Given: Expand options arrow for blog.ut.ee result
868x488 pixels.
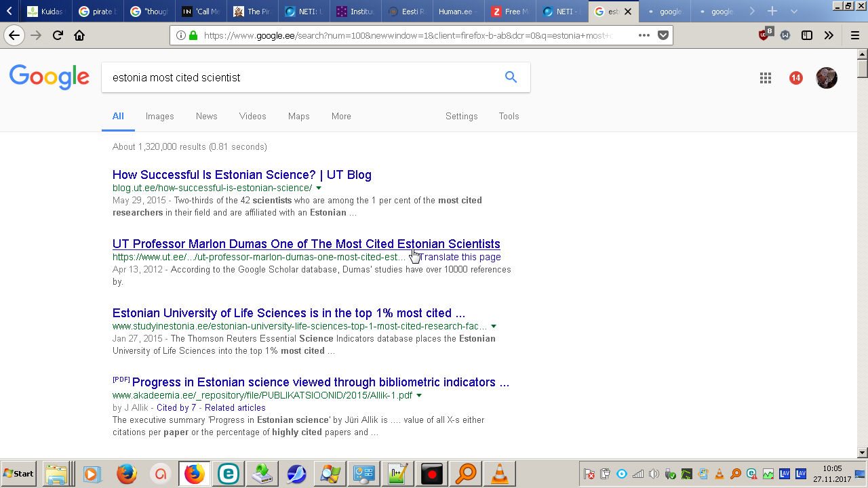Looking at the screenshot, I should pyautogui.click(x=319, y=188).
